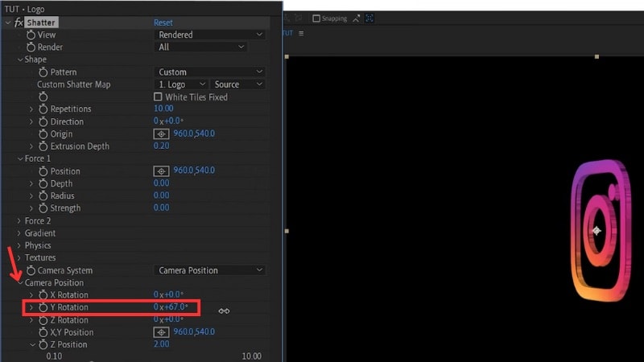The height and width of the screenshot is (362, 644).
Task: Click the snapping options icon beside Snapping
Action: pyautogui.click(x=356, y=19)
